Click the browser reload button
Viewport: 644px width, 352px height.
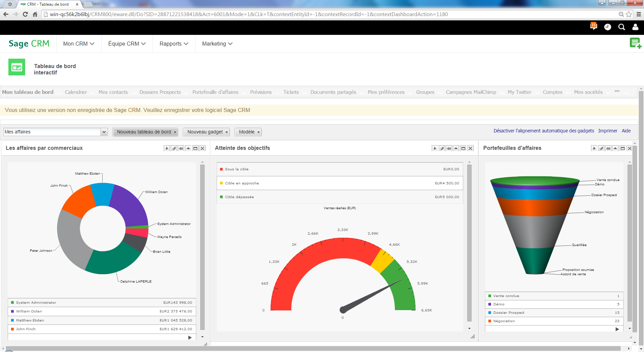pos(25,14)
